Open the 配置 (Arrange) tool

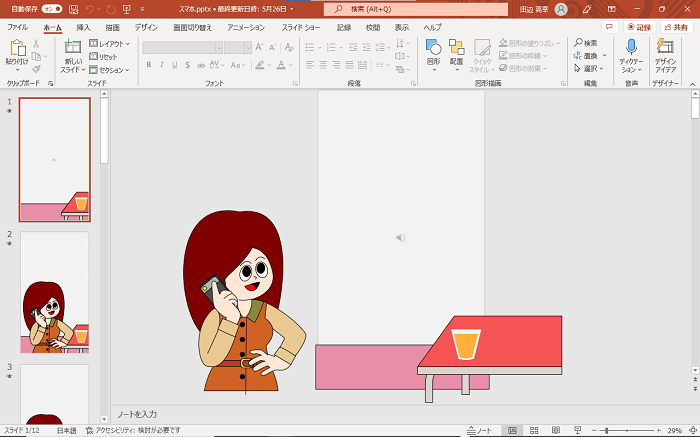pyautogui.click(x=456, y=49)
